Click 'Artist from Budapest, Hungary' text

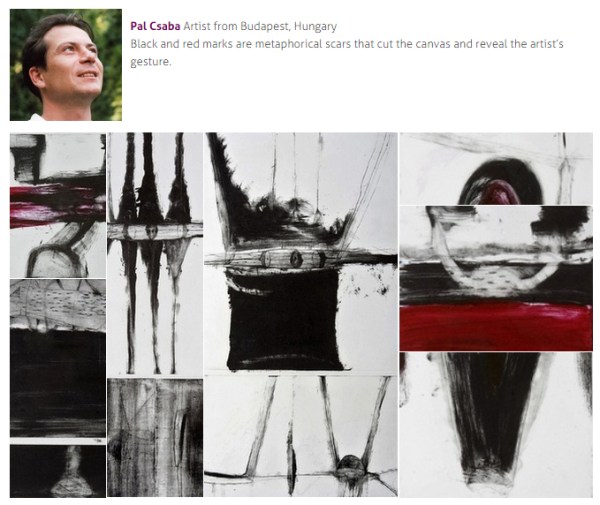click(260, 26)
